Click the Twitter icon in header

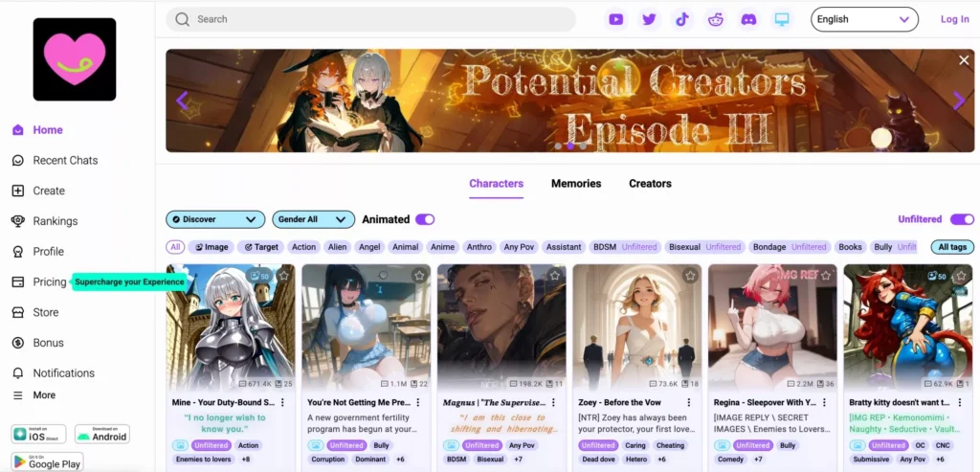(650, 19)
